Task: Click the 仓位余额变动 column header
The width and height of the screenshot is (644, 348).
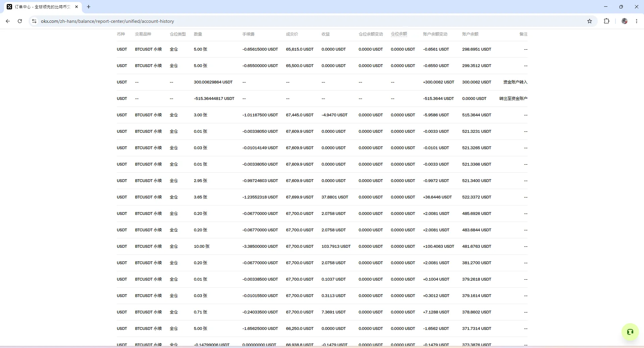Action: (x=371, y=34)
